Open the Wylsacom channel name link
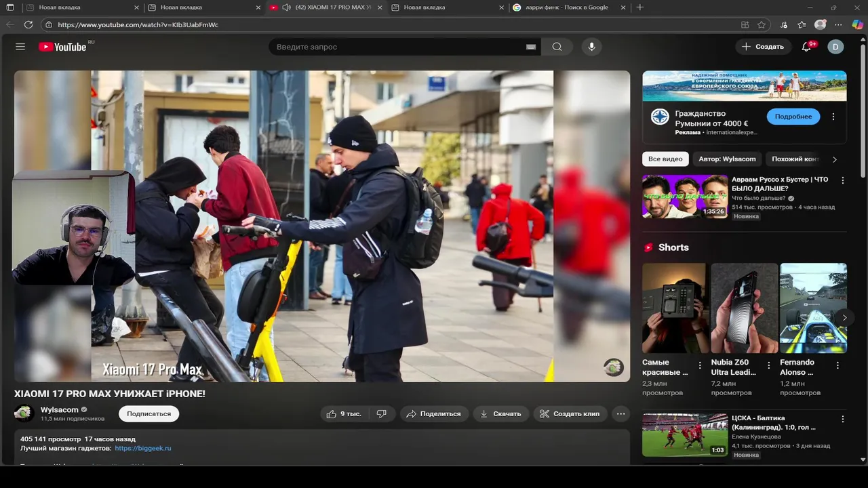The height and width of the screenshot is (488, 868). coord(60,409)
